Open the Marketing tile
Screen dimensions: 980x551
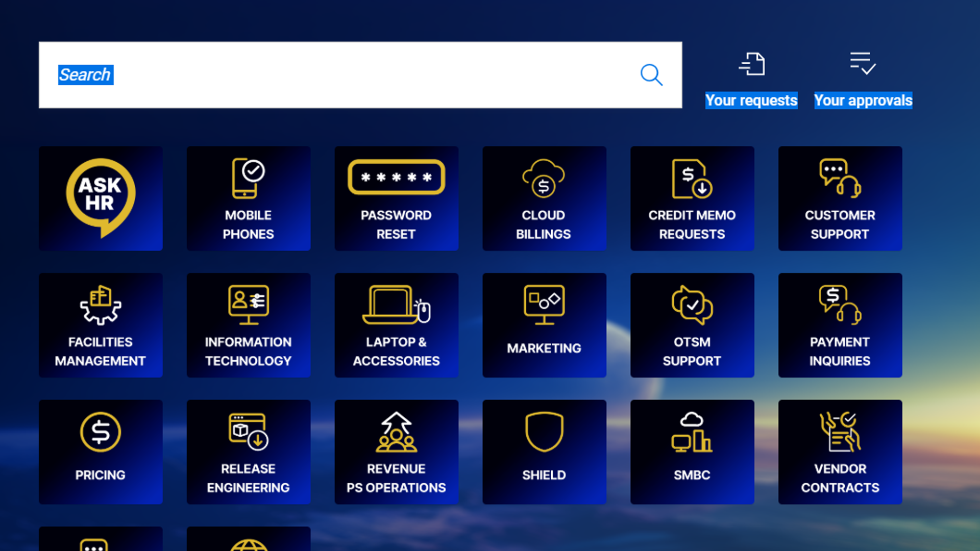pyautogui.click(x=544, y=325)
